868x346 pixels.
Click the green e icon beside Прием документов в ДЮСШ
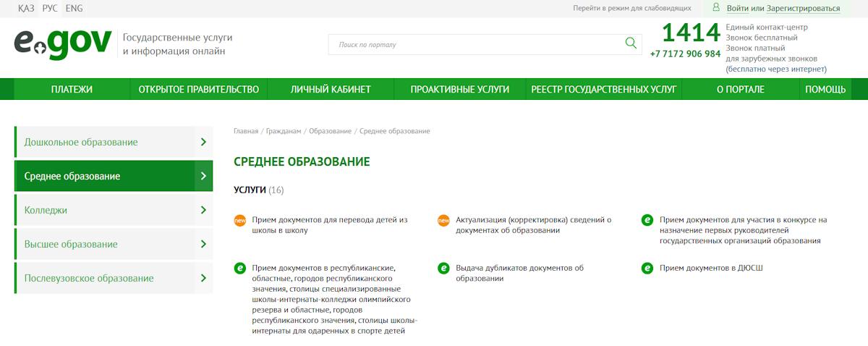coord(647,269)
